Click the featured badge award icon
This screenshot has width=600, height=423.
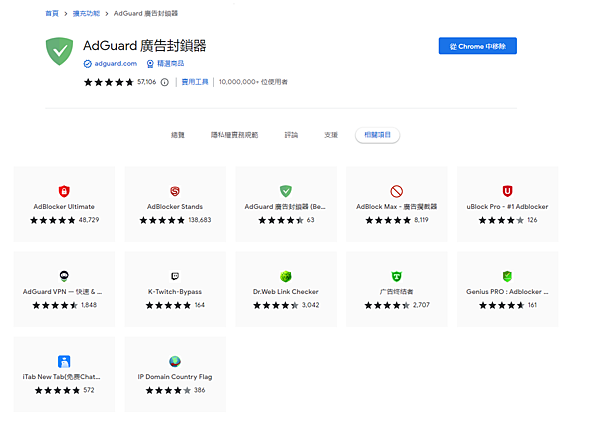click(150, 64)
